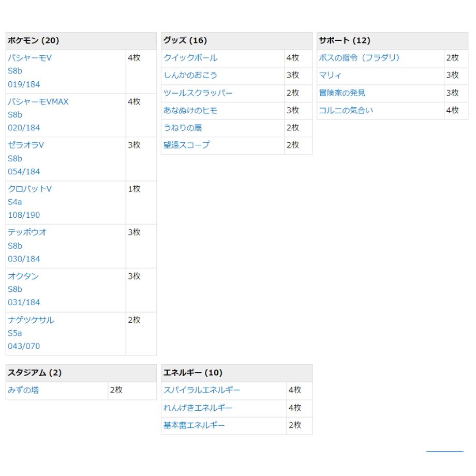The height and width of the screenshot is (476, 476).
Task: Click the 019/184 card number
Action: pos(24,84)
